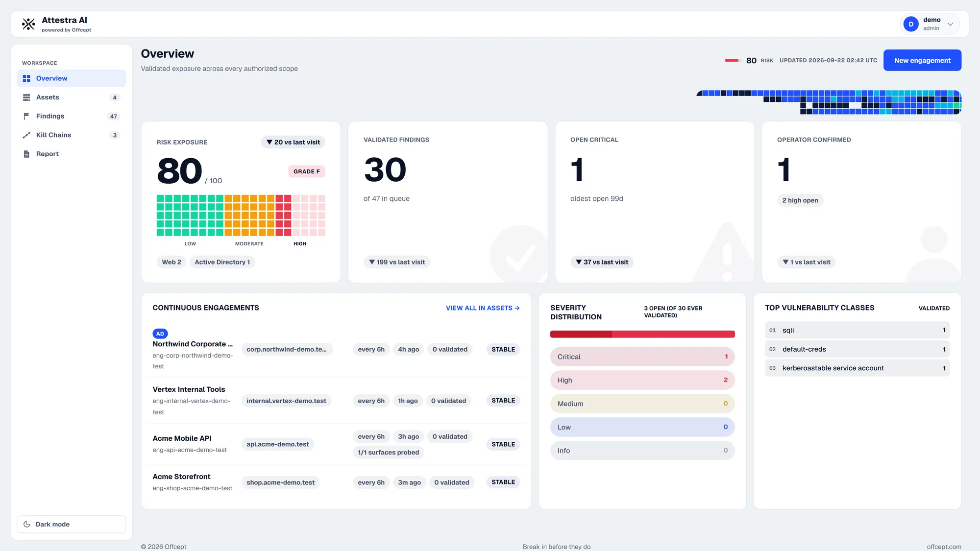The image size is (980, 551).
Task: Click the Report document icon in sidebar
Action: 26,154
